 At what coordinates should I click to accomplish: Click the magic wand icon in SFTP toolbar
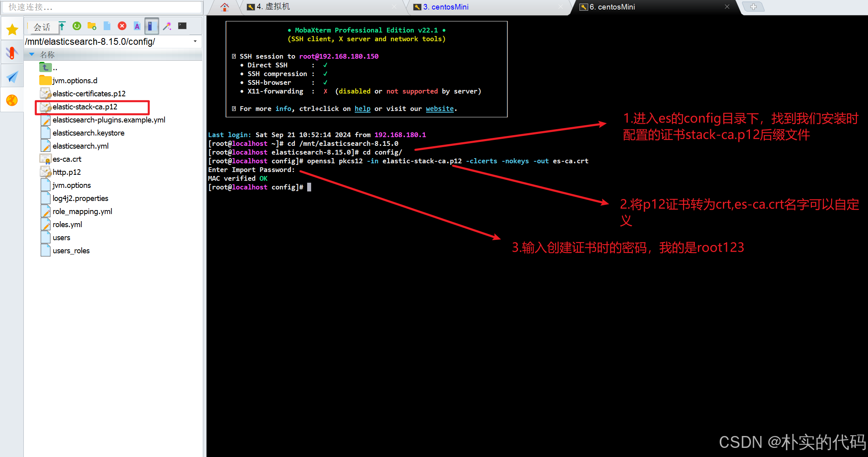click(167, 26)
